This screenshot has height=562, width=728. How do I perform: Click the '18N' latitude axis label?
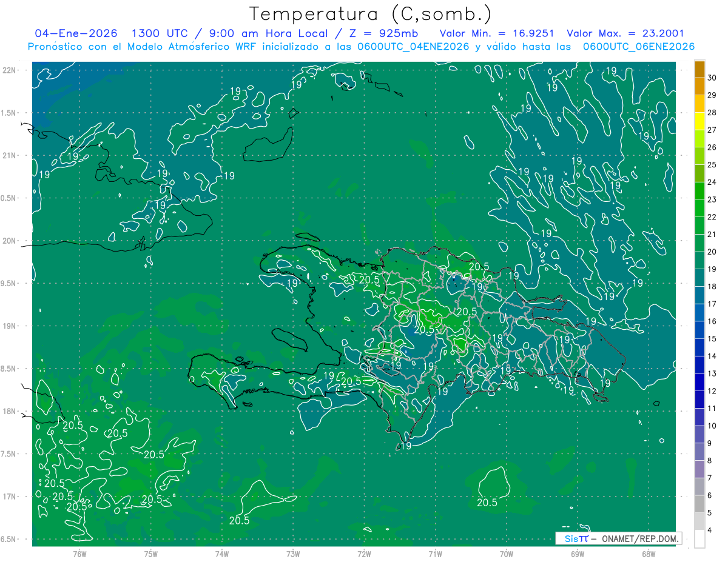pyautogui.click(x=9, y=411)
